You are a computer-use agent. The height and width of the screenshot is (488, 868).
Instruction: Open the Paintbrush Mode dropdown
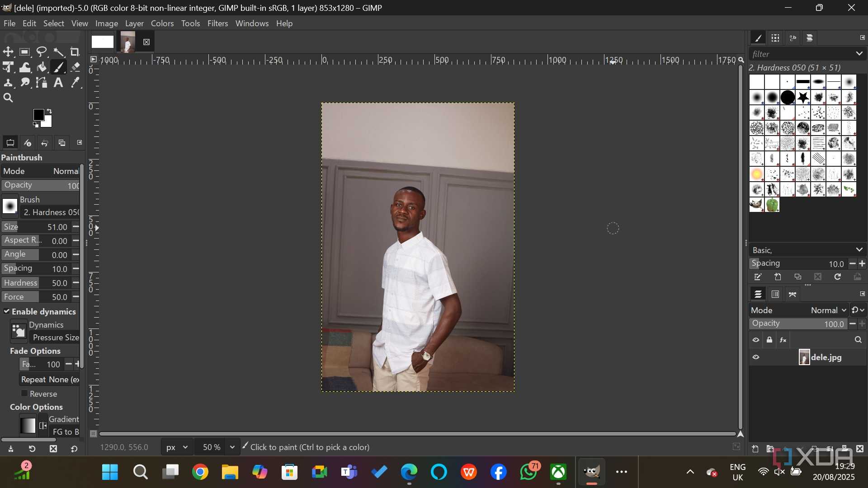point(40,171)
